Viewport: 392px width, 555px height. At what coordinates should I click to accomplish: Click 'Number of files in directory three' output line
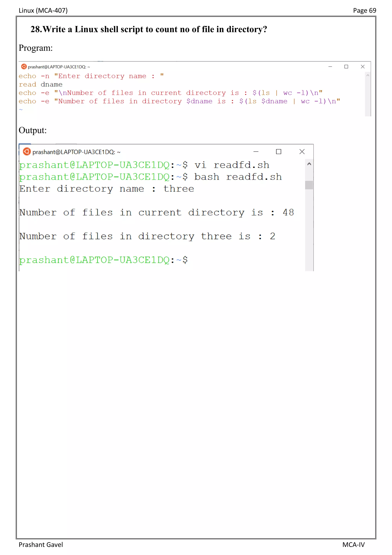pos(147,236)
